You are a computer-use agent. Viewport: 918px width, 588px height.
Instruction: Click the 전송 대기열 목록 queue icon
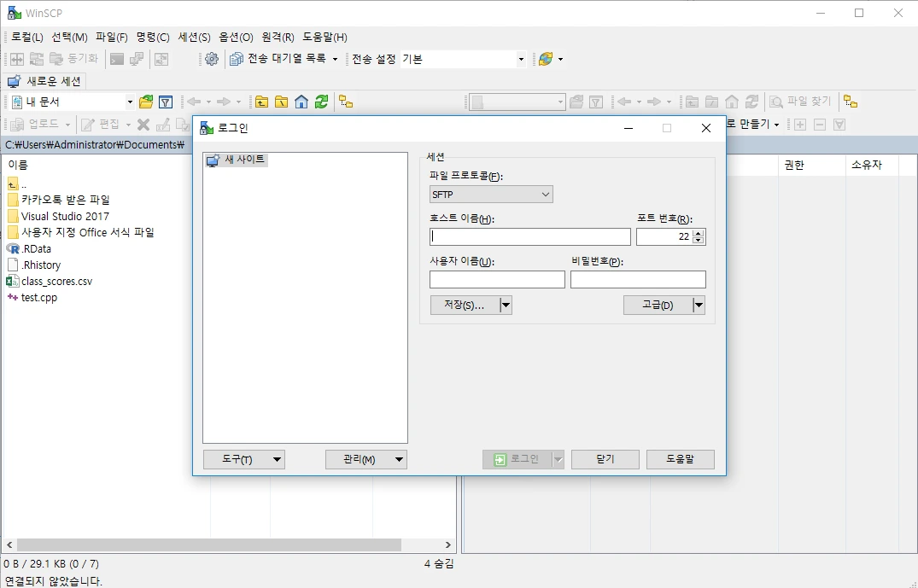pos(237,59)
